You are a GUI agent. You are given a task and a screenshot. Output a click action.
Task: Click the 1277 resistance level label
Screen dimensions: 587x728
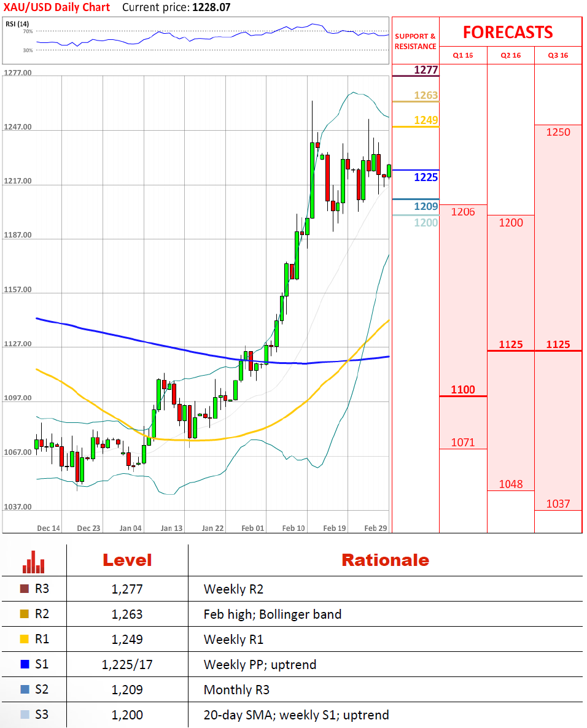[426, 70]
